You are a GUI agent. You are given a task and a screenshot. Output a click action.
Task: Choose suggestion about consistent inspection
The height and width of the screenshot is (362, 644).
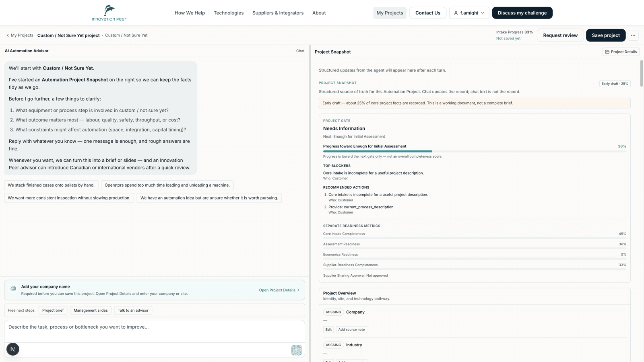[x=69, y=198]
